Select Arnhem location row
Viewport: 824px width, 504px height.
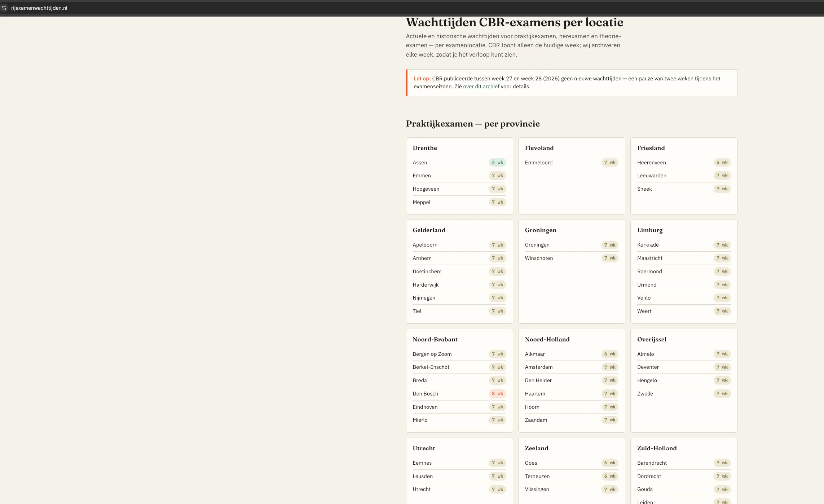pos(459,258)
